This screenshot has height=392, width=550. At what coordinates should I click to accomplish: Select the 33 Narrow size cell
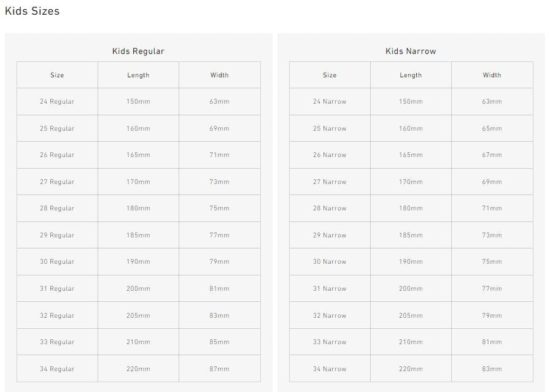(x=330, y=342)
